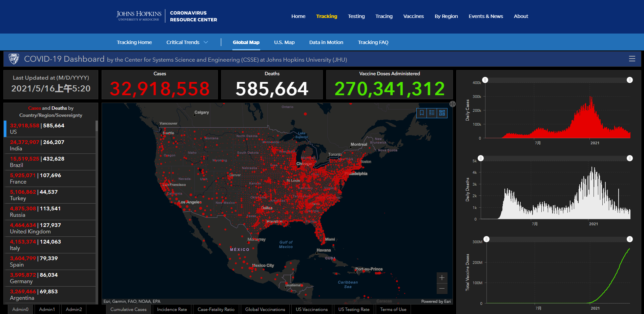
Task: Click the Powered by Esri link
Action: click(x=436, y=301)
